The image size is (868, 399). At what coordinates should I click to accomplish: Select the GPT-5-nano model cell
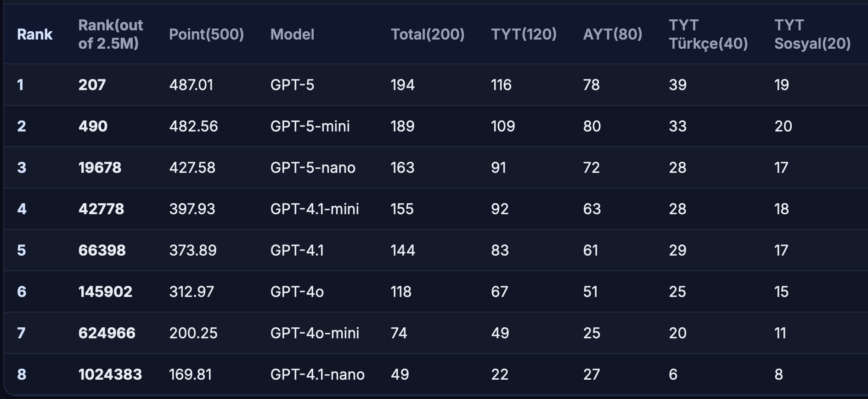[x=313, y=168]
